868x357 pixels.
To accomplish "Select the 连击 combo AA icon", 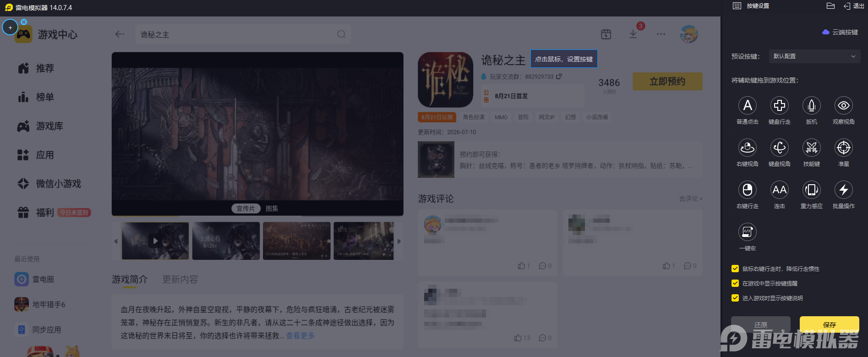I will [780, 190].
